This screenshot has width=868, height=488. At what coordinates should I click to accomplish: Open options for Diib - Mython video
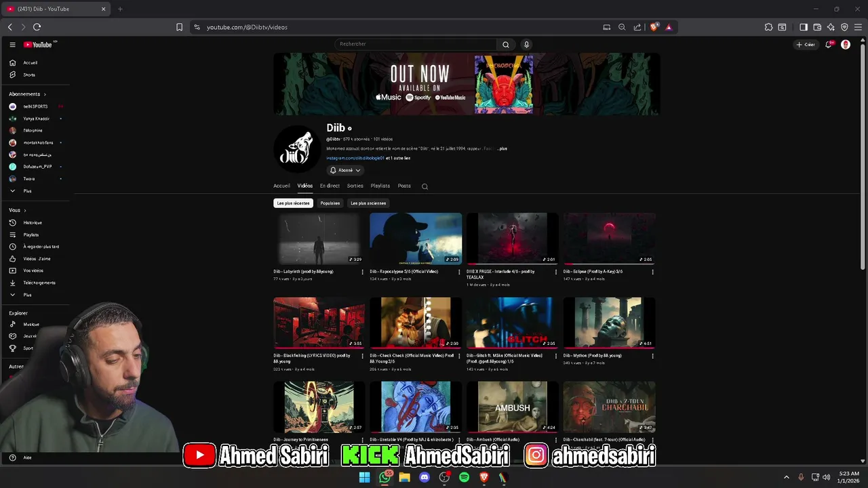(x=652, y=356)
